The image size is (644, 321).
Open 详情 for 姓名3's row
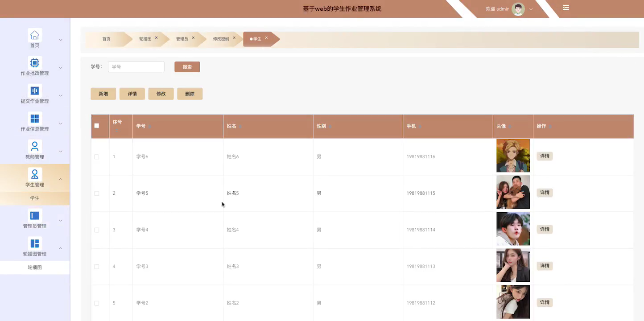pos(545,266)
